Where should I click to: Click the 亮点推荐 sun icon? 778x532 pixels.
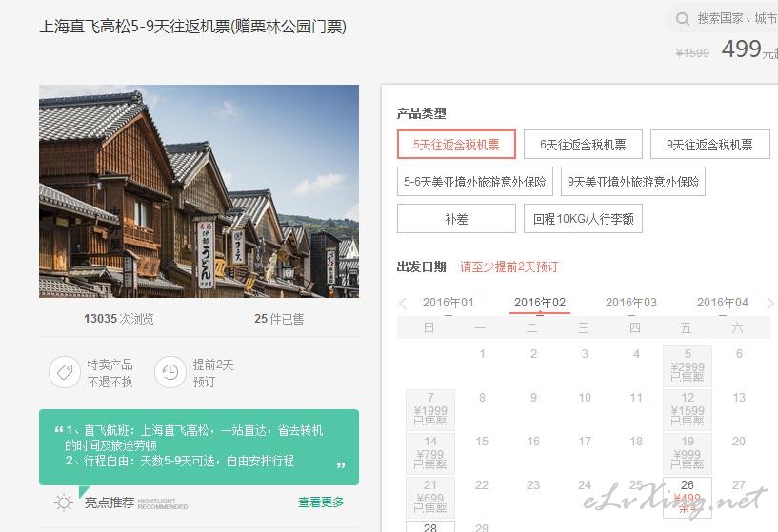pos(64,502)
